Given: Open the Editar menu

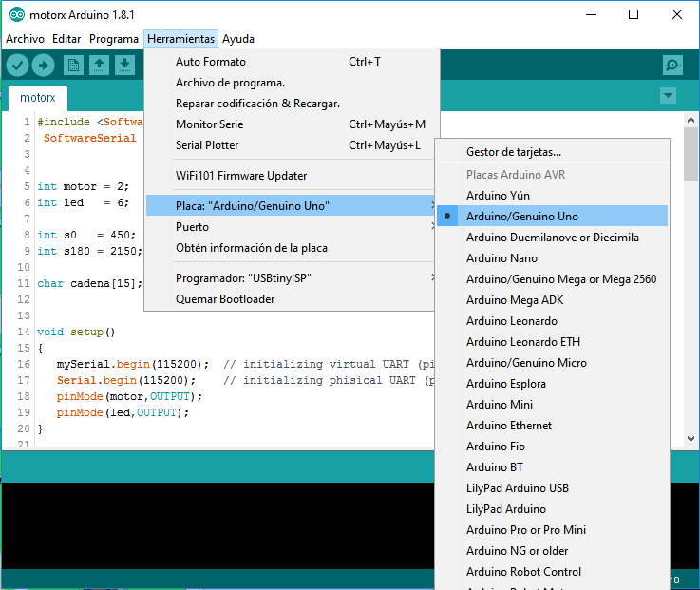Looking at the screenshot, I should pos(66,39).
